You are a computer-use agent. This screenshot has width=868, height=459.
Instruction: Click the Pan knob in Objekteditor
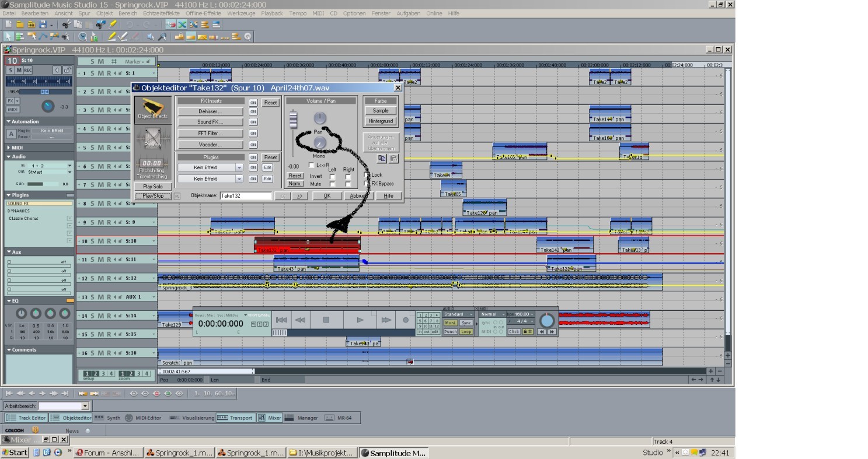click(x=320, y=118)
